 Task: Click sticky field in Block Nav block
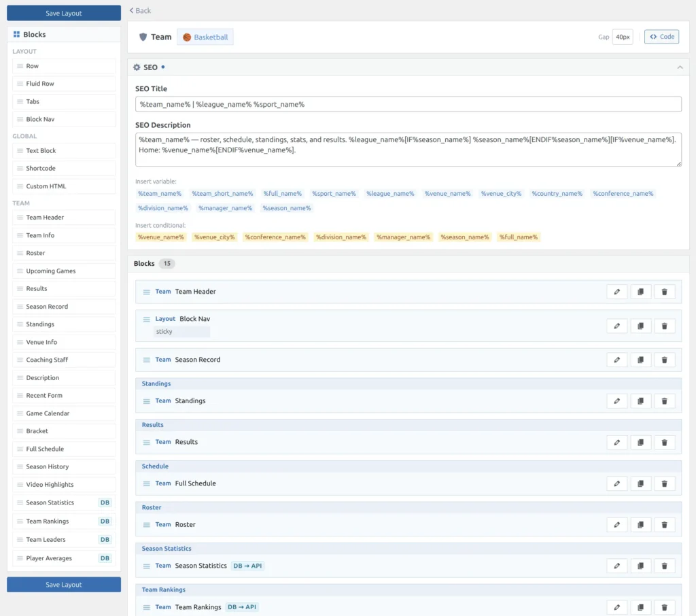pyautogui.click(x=181, y=331)
